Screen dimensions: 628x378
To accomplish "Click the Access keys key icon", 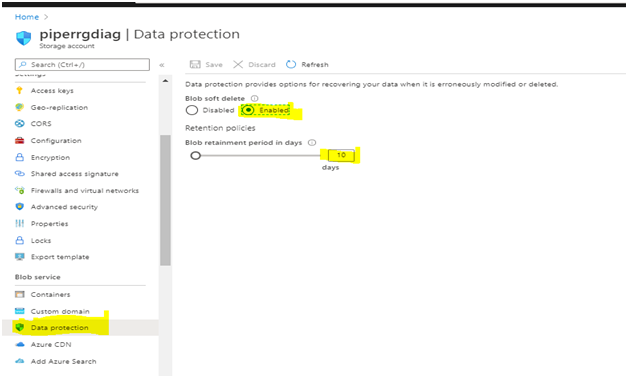I will pos(19,90).
